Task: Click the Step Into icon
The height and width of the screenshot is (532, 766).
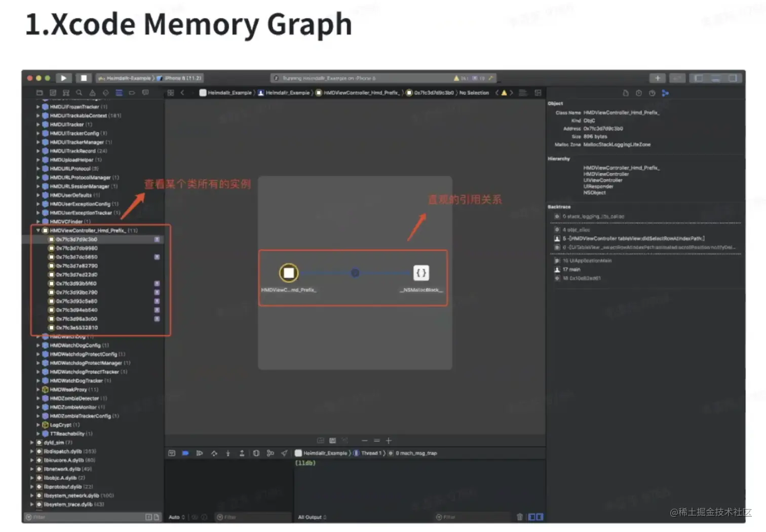Action: [228, 453]
